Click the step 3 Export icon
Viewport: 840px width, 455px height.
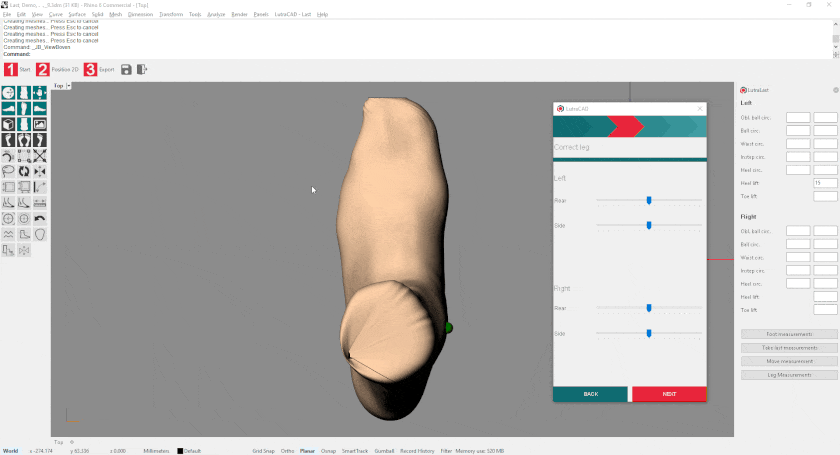point(90,70)
